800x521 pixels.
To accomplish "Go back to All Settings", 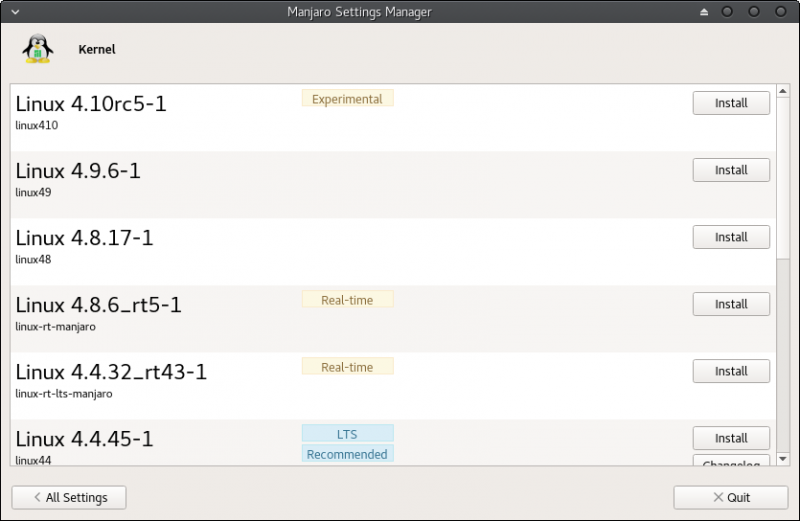I will (x=69, y=498).
